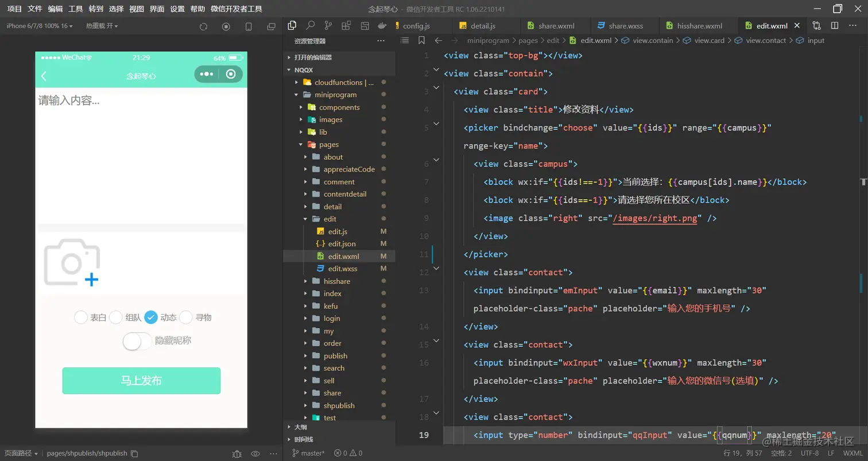Click the 行 19, 列 57 cursor position

point(743,453)
